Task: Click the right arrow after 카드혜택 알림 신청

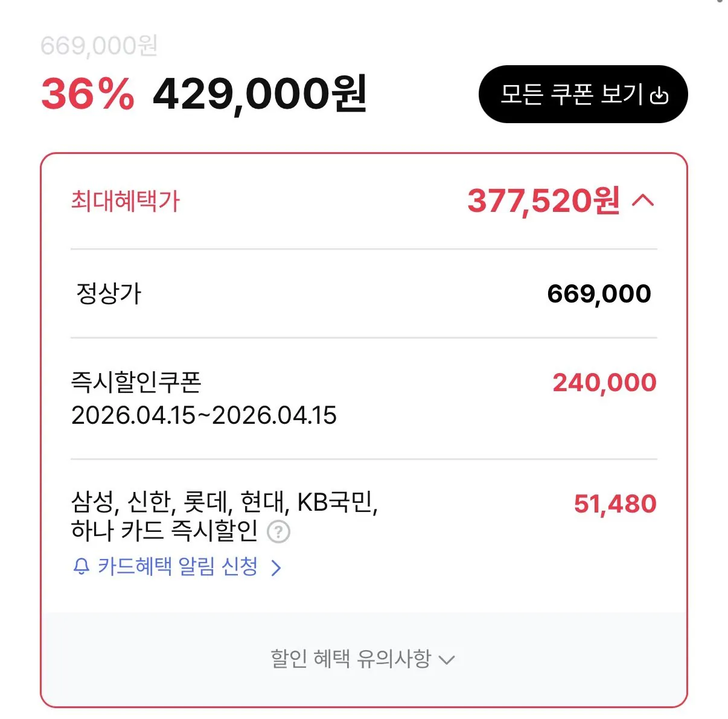Action: 277,566
